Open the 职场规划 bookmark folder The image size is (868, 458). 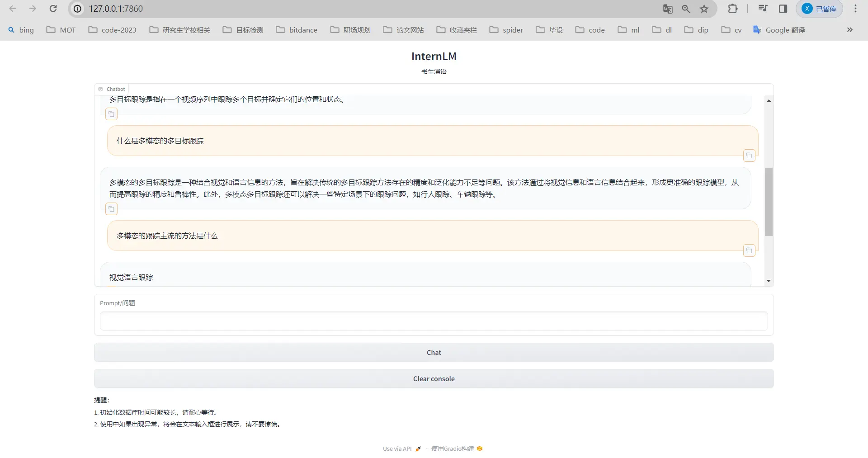[350, 30]
